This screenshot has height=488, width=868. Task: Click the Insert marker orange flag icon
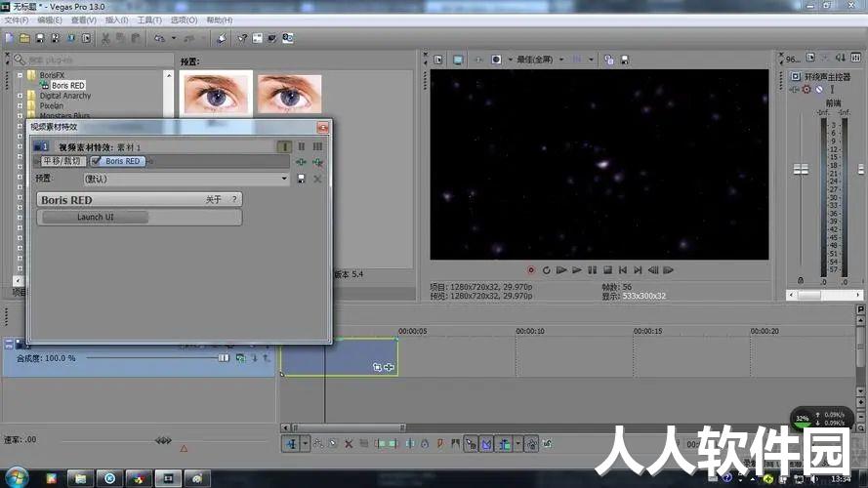(x=440, y=444)
